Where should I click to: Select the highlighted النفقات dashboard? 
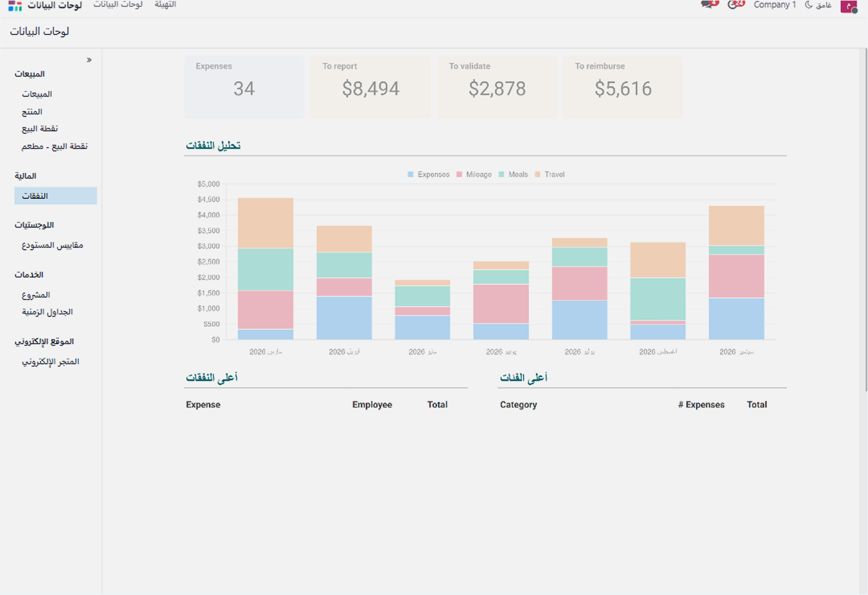point(56,196)
